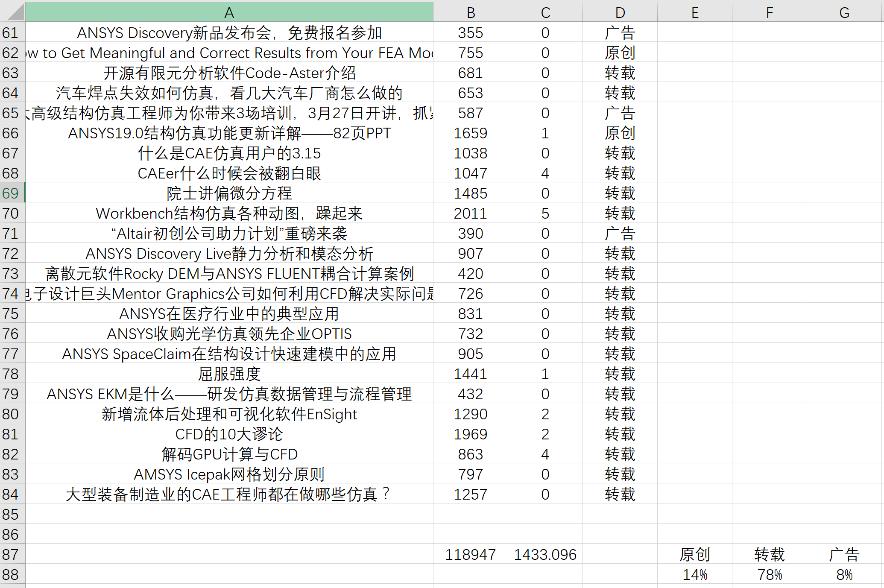
Task: Click the value 1969 in column B
Action: (x=471, y=434)
